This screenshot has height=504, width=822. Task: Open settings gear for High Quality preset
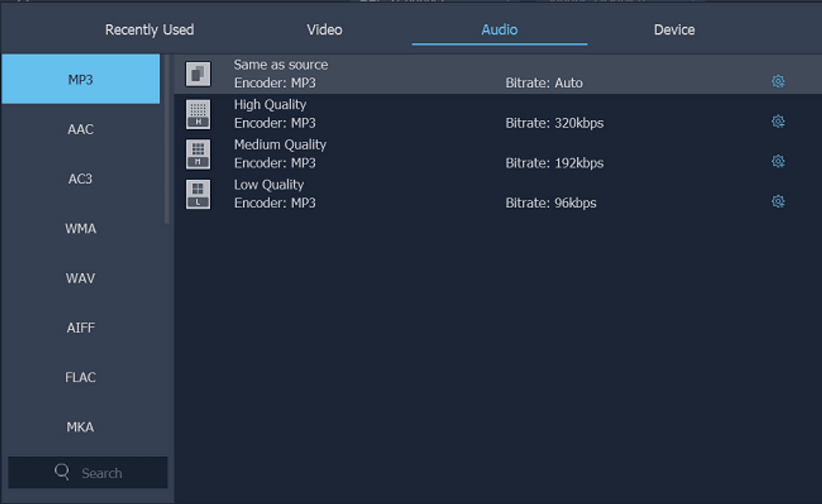click(x=778, y=121)
